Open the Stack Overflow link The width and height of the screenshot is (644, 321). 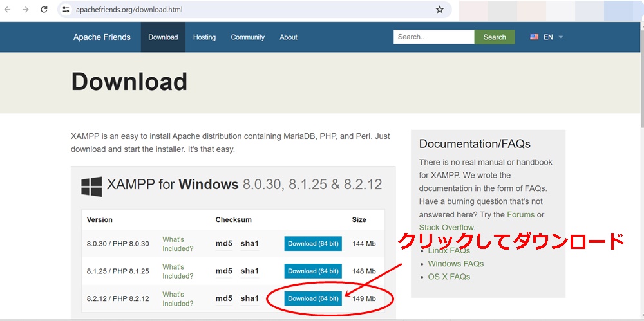(x=446, y=228)
